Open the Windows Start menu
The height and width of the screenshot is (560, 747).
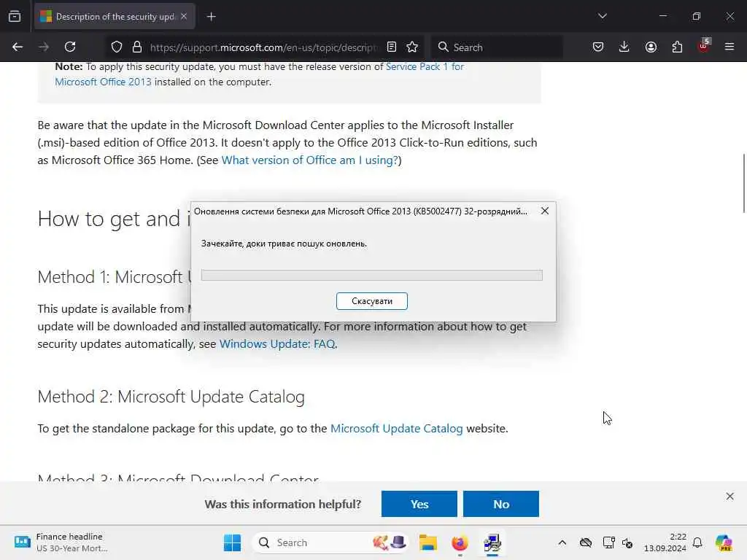pos(232,542)
